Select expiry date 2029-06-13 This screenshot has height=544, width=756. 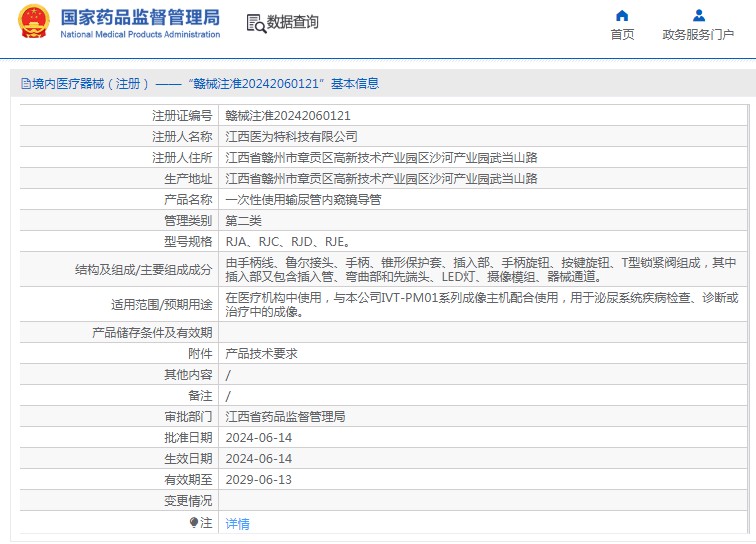(259, 480)
